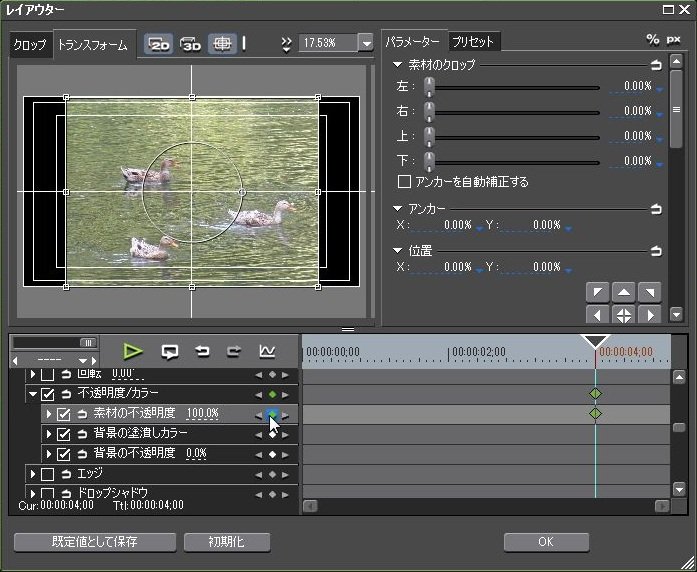Switch units to percent

point(653,40)
